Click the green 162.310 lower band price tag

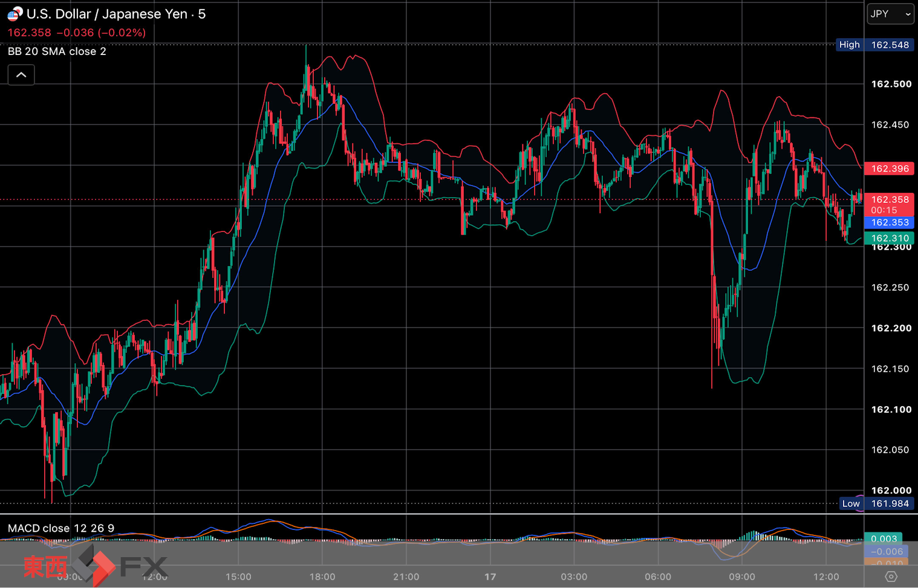(x=889, y=238)
